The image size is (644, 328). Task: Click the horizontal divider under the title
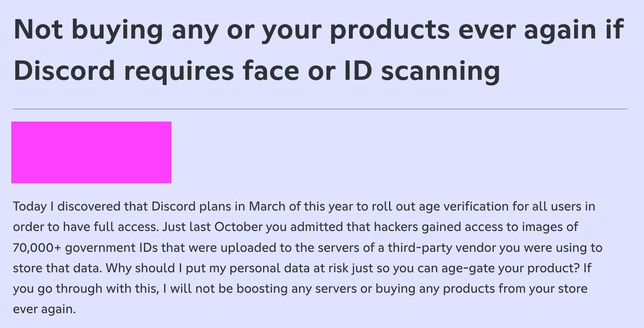(320, 109)
